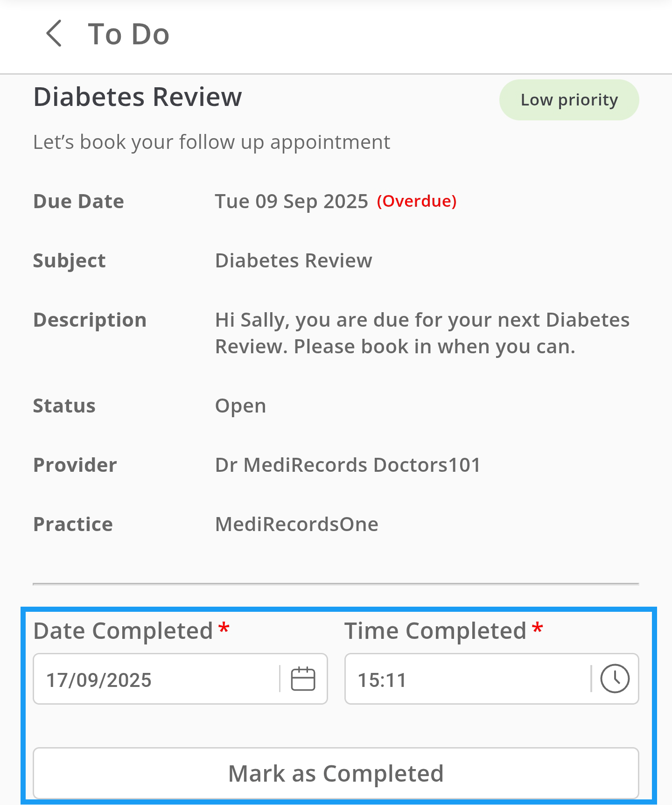The height and width of the screenshot is (805, 672).
Task: Click the follow up appointment subtitle
Action: coord(211,142)
